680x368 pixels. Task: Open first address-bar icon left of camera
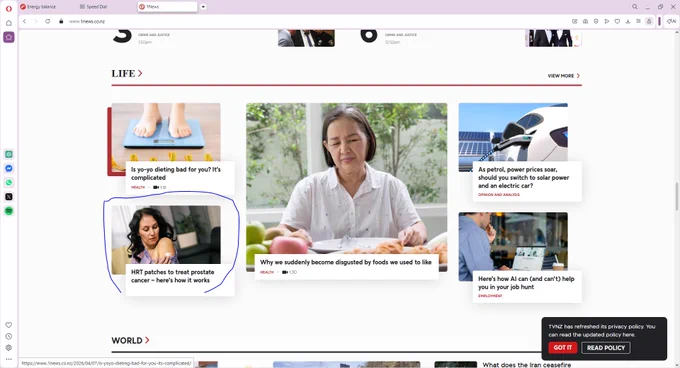click(x=575, y=21)
